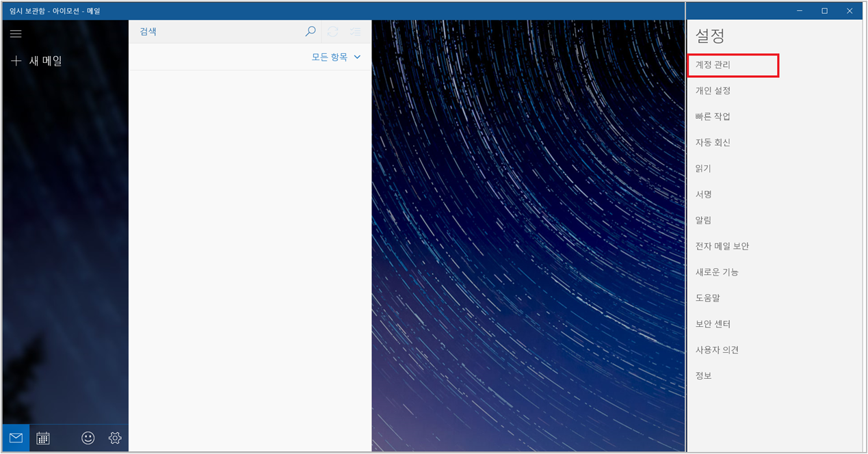Viewport: 868px width, 454px height.
Task: Enter selection mode via checklist icon
Action: [x=355, y=31]
